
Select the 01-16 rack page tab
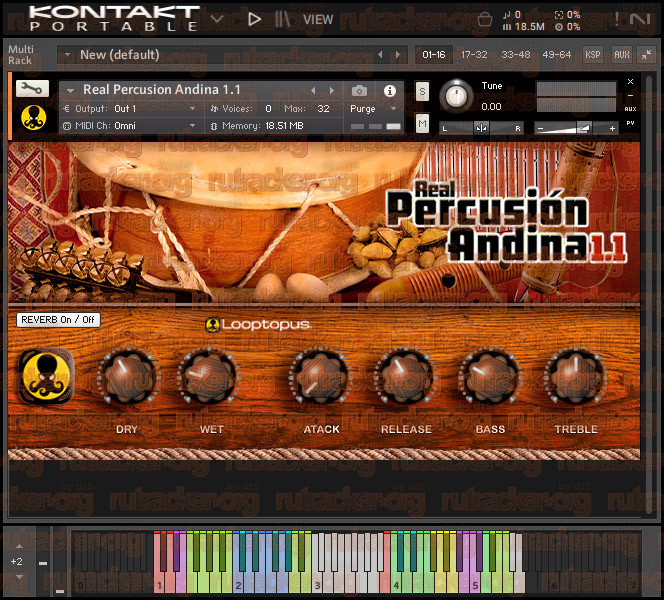434,55
